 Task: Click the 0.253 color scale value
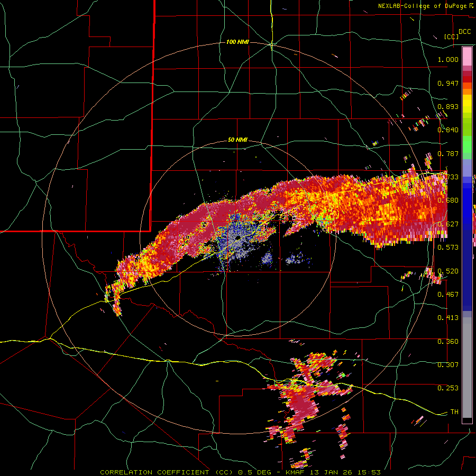448,388
